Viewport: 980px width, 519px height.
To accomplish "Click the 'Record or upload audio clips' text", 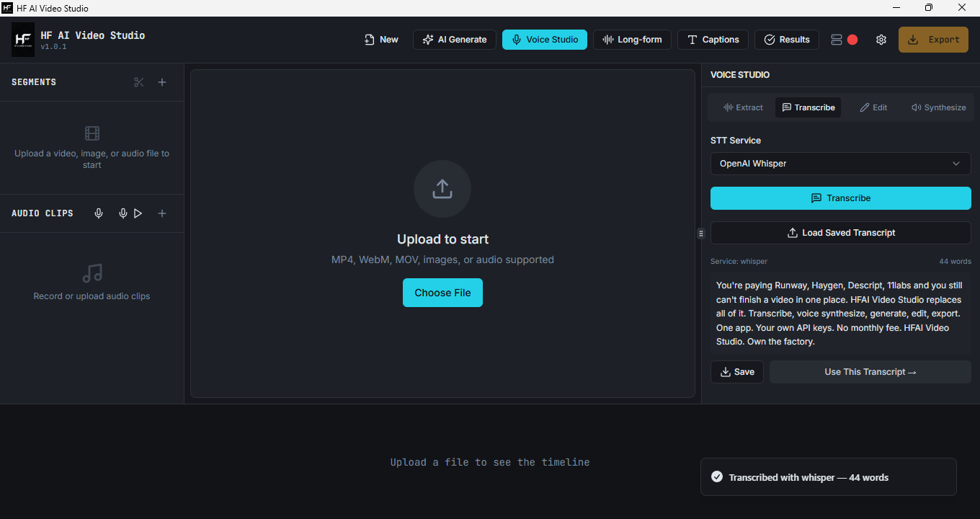I will point(92,296).
